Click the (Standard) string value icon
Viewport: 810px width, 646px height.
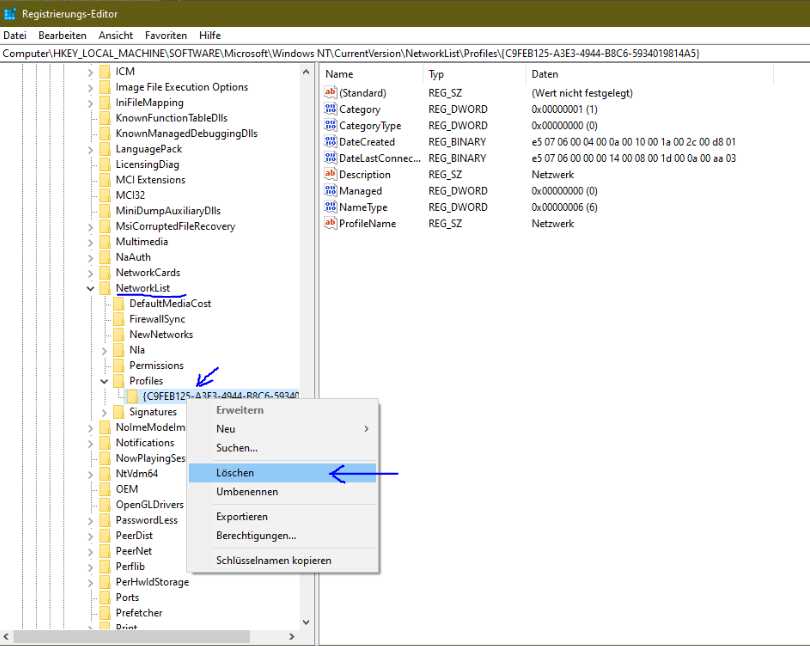point(331,92)
